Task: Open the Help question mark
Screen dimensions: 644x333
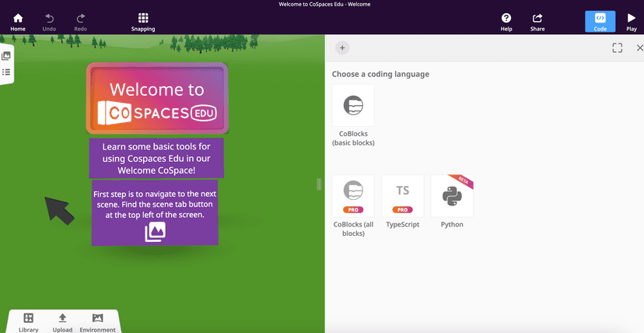Action: [x=506, y=22]
